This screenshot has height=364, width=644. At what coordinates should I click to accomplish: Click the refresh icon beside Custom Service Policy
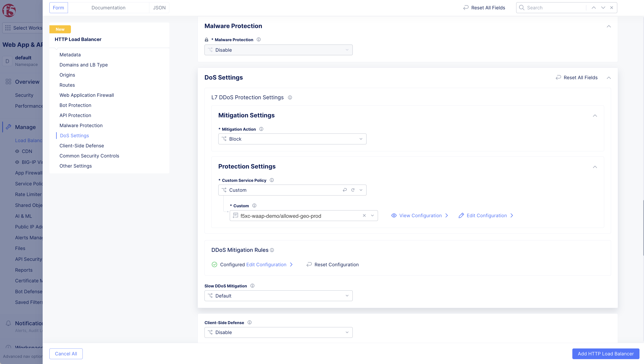point(353,190)
